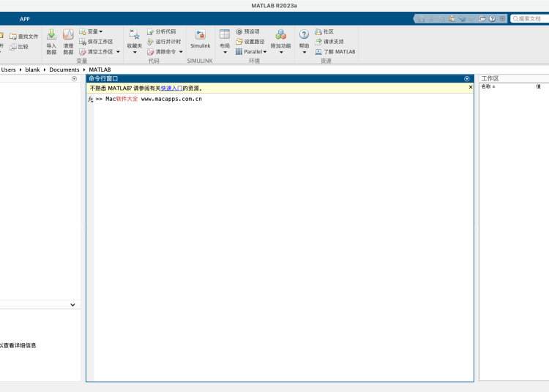Switch to the APP tab
The image size is (549, 392).
[25, 19]
